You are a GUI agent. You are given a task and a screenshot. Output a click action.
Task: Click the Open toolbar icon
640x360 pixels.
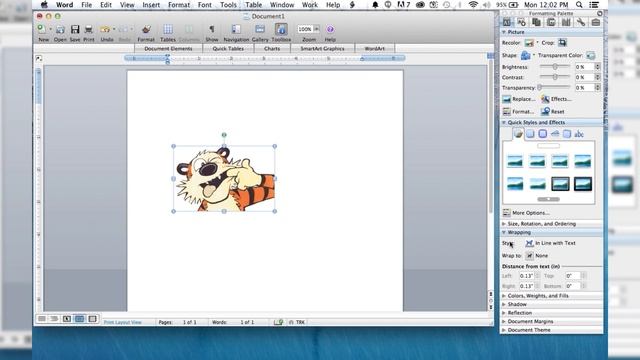tap(60, 29)
